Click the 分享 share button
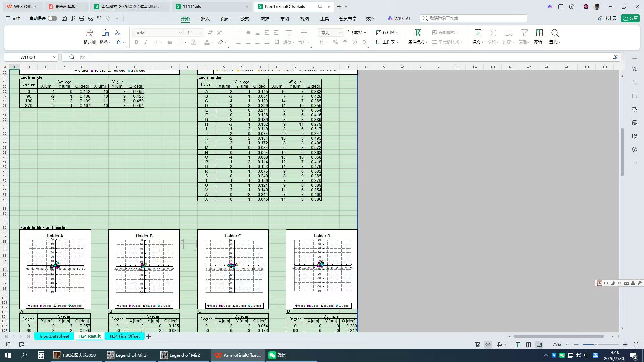This screenshot has height=362, width=644. point(630,18)
